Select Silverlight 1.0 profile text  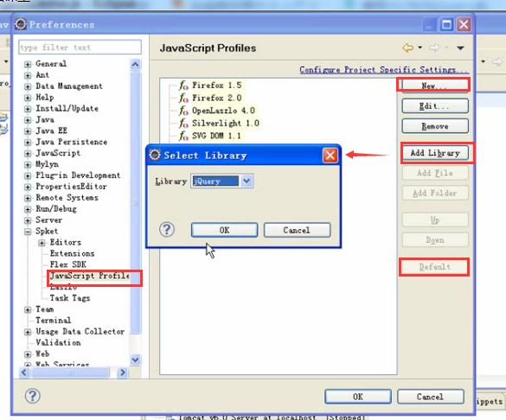226,124
